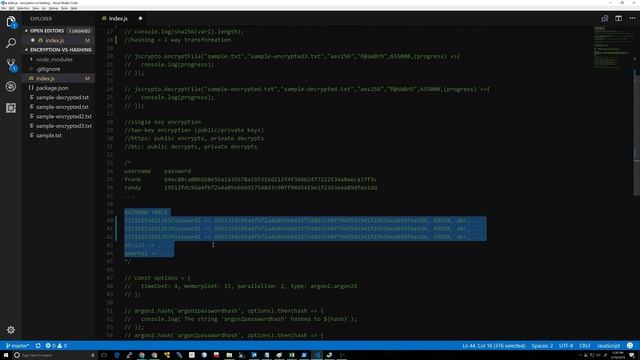Screen dimensions: 640x360
Task: Click the Windows taskbar search box
Action: (x=54, y=355)
